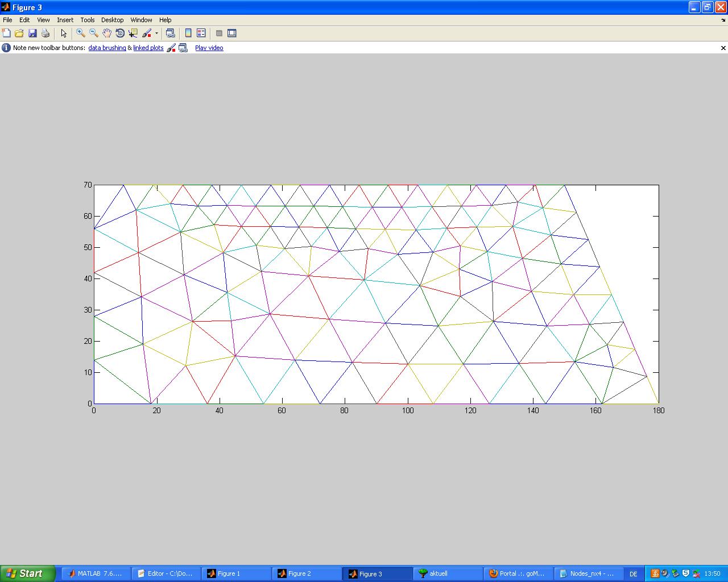Toggle the Insert Legend button
The width and height of the screenshot is (728, 582).
pos(201,34)
